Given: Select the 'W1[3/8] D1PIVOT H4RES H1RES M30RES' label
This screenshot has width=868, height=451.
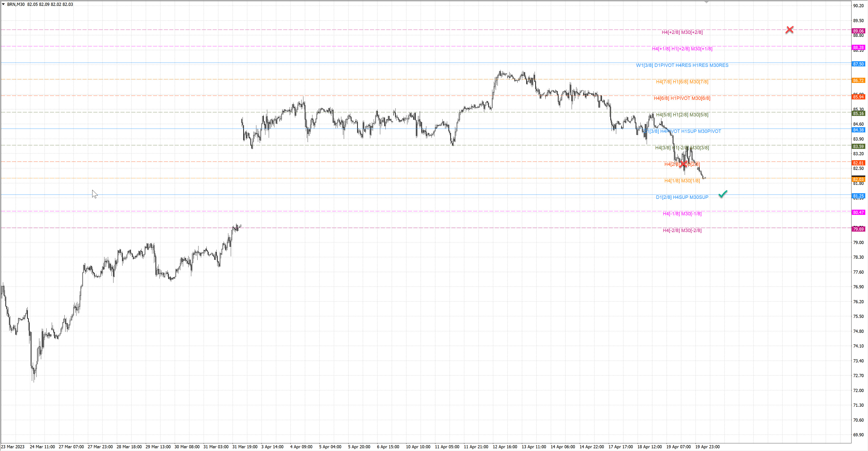Looking at the screenshot, I should coord(682,65).
